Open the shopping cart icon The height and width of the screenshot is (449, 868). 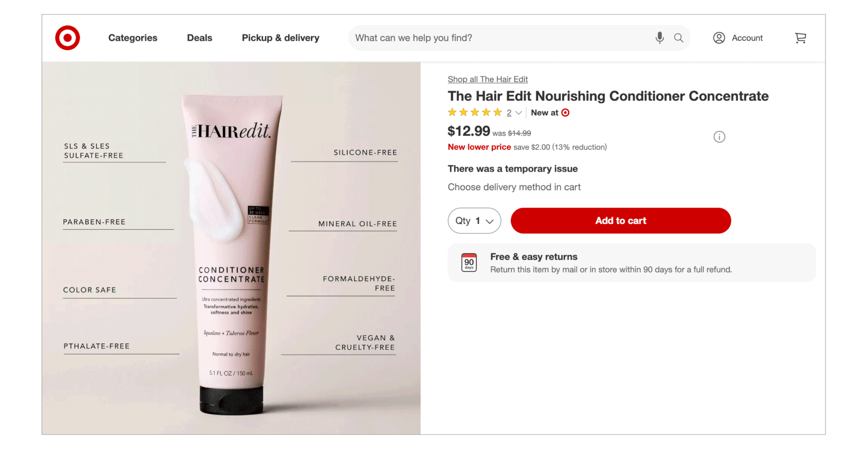(x=801, y=38)
